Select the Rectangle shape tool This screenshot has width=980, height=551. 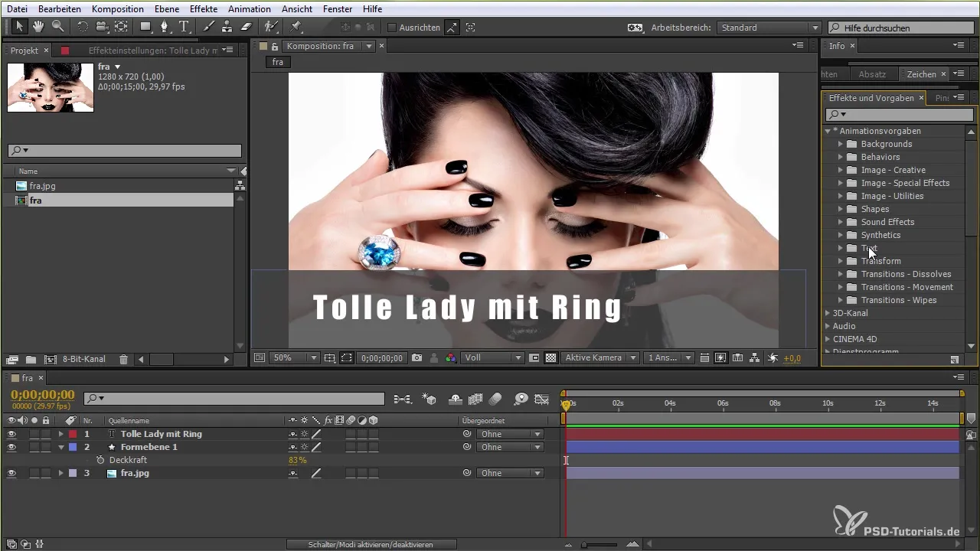[x=145, y=27]
